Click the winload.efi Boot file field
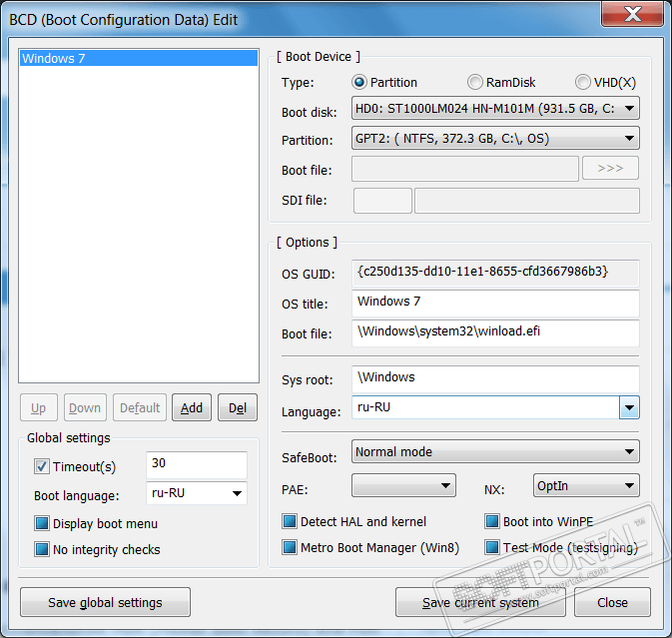Viewport: 672px width, 638px height. click(x=495, y=332)
